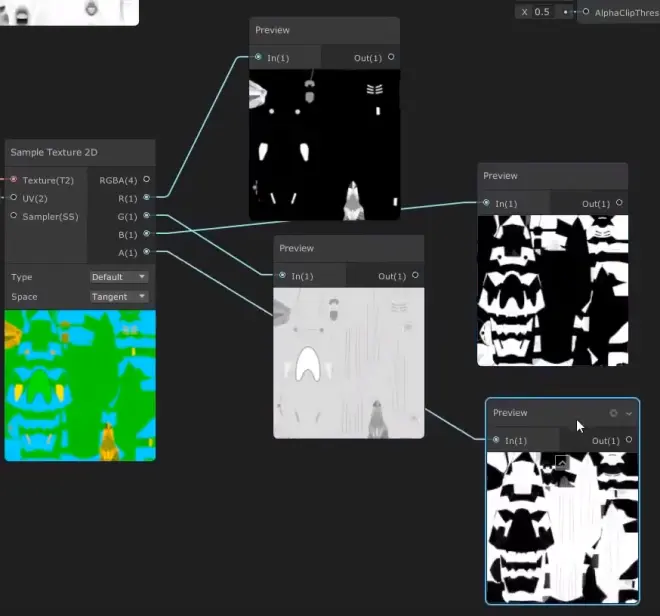This screenshot has width=660, height=616.
Task: Click In(1) port on topmost Preview node
Action: pyautogui.click(x=258, y=56)
